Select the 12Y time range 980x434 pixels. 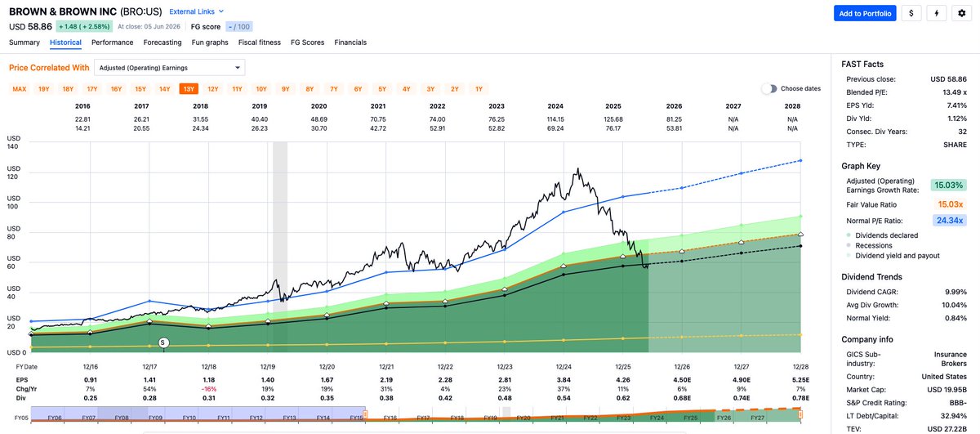[x=213, y=88]
